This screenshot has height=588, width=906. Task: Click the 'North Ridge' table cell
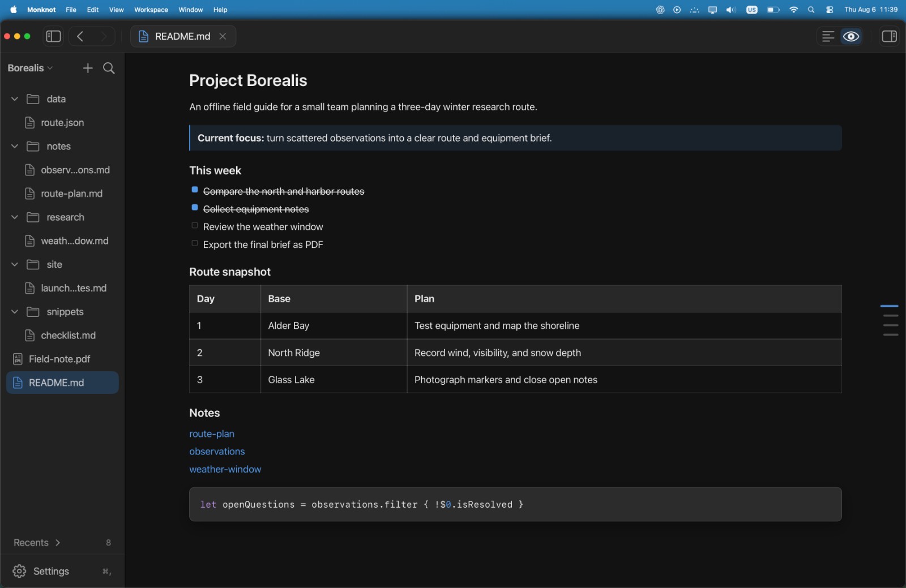[334, 353]
